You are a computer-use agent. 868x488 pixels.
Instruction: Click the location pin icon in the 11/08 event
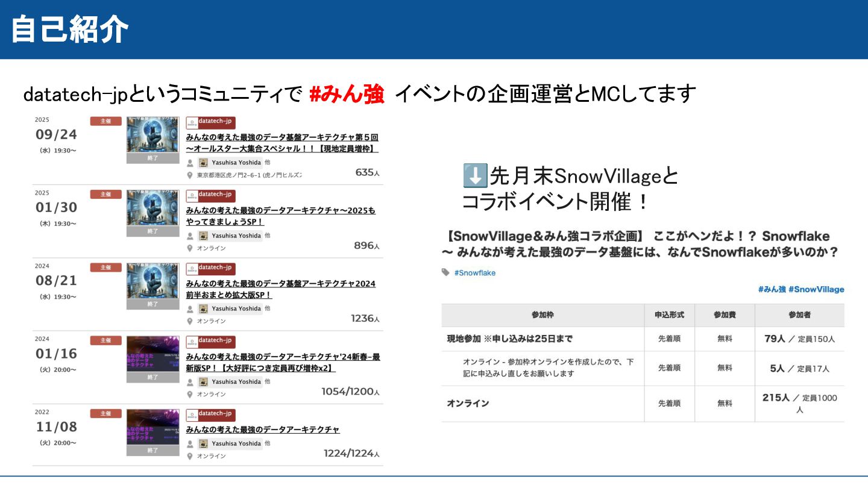pyautogui.click(x=190, y=456)
